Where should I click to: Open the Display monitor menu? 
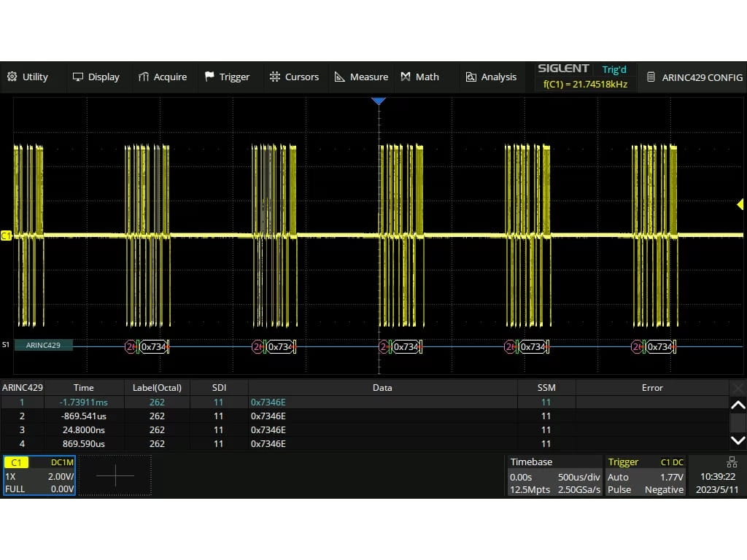pos(96,77)
